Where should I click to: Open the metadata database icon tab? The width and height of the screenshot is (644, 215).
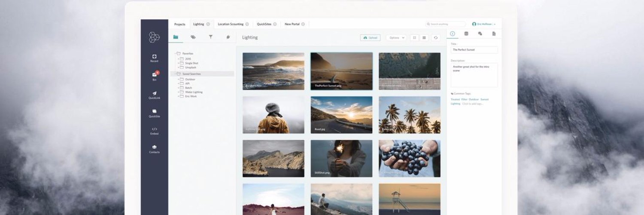tap(466, 34)
